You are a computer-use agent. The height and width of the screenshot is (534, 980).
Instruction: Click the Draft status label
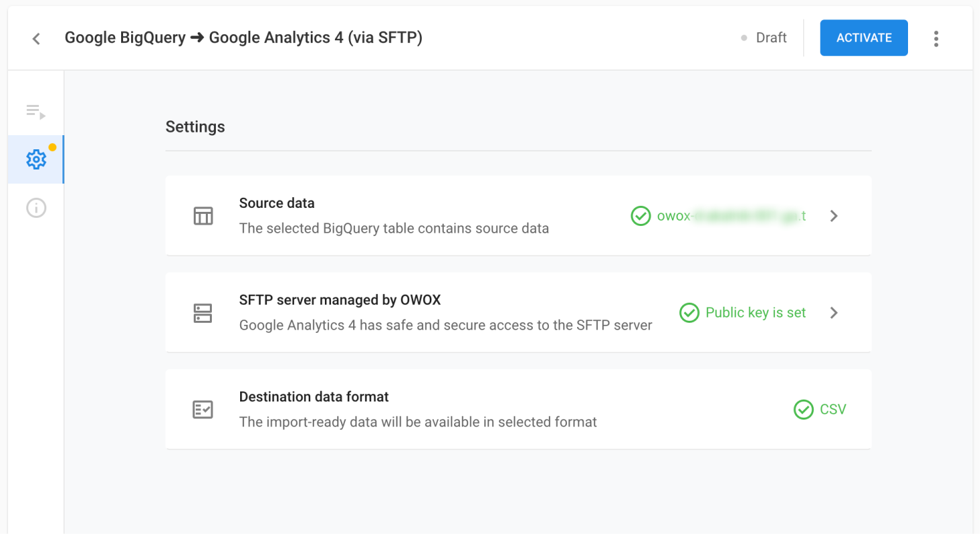771,38
